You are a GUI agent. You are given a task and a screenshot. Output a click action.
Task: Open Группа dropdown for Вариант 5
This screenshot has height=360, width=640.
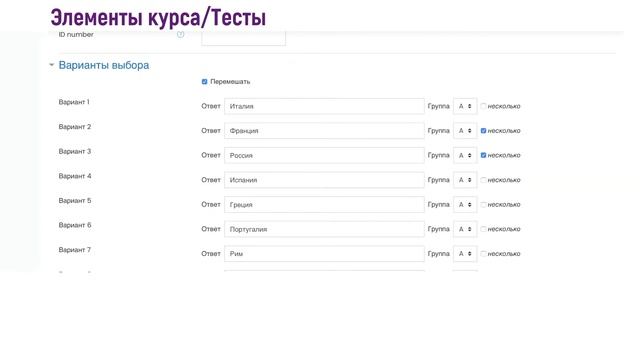(x=465, y=204)
